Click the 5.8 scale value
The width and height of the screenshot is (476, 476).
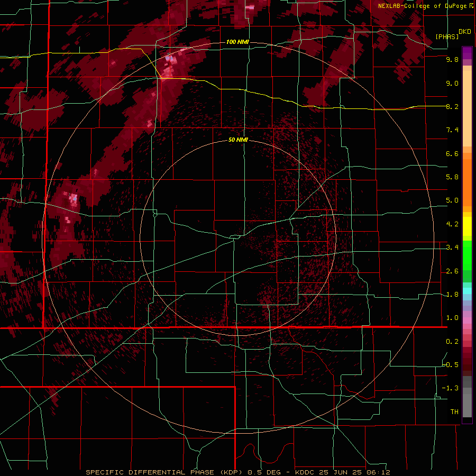click(452, 177)
